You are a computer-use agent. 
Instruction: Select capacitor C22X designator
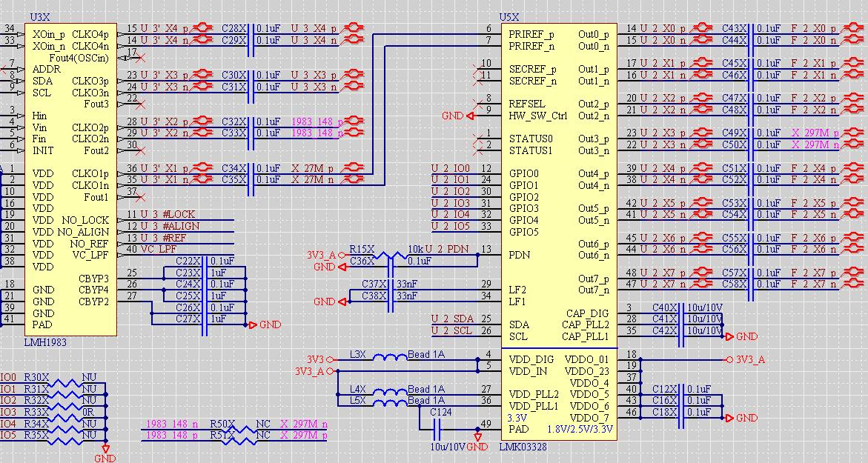click(x=188, y=261)
